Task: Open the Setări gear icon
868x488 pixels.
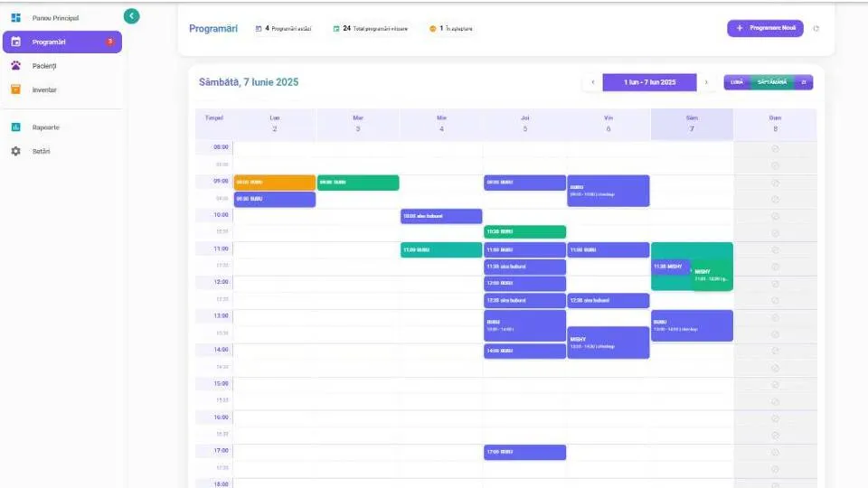Action: (x=15, y=151)
